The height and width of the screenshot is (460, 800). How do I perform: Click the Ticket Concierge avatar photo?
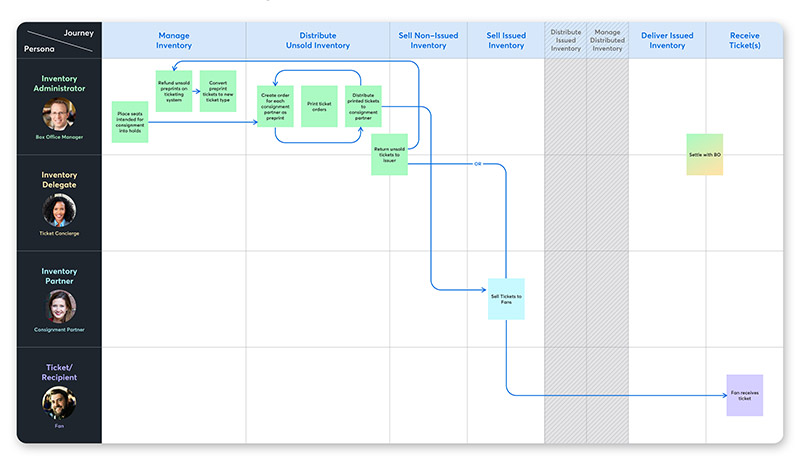click(59, 210)
